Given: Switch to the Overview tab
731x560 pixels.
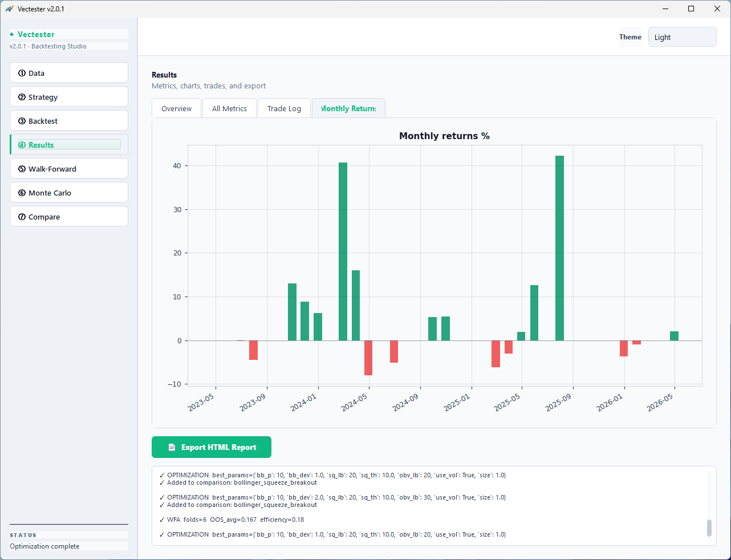Looking at the screenshot, I should coord(176,108).
